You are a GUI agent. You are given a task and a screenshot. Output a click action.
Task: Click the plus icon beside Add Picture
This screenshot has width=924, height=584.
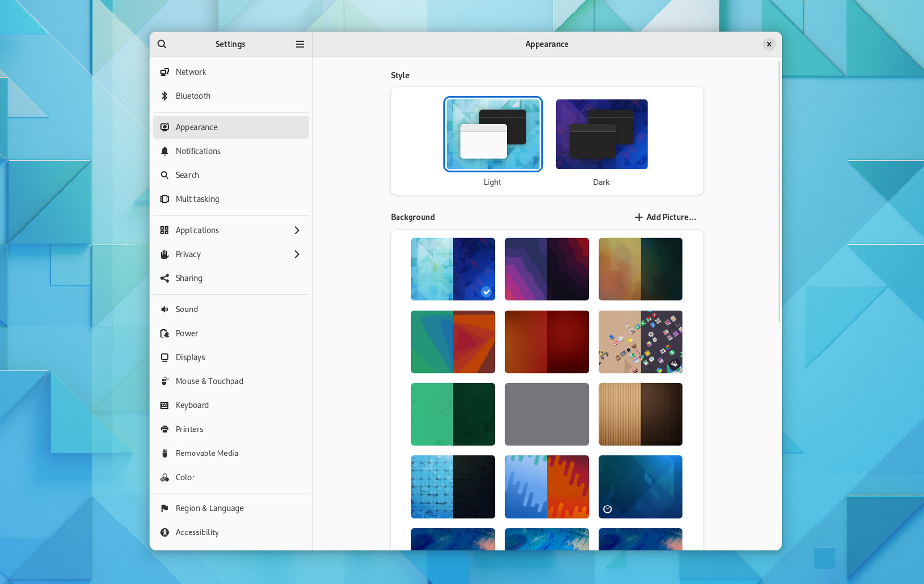coord(639,217)
